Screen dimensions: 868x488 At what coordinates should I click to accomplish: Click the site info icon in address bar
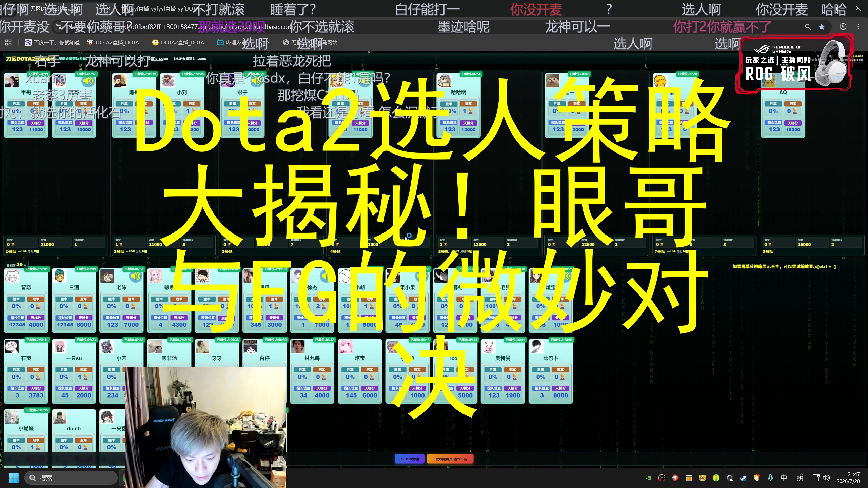point(58,27)
